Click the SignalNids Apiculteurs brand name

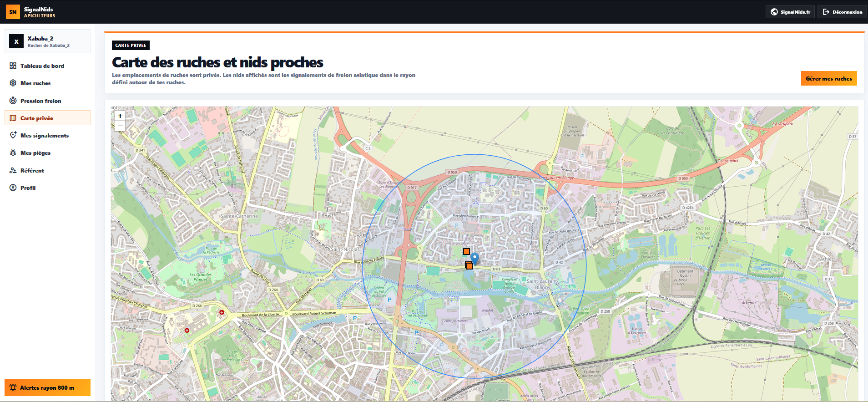pos(40,12)
